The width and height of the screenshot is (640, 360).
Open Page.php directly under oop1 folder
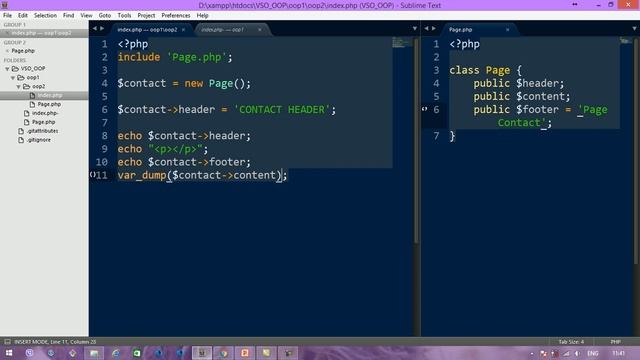[43, 122]
